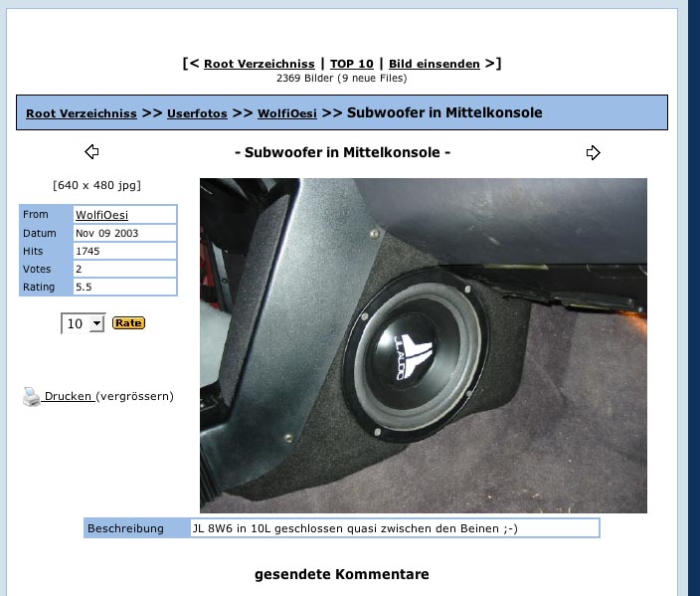Select the Hits value 1745
700x596 pixels.
(x=87, y=251)
